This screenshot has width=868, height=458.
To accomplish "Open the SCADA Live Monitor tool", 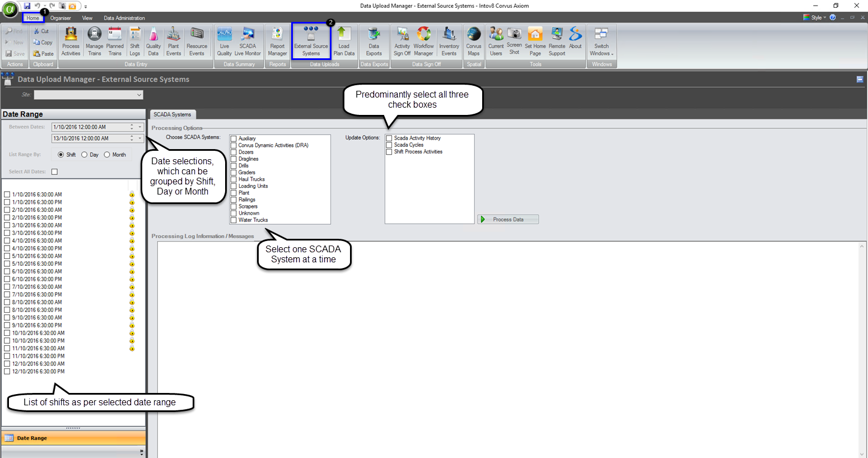I will tap(248, 39).
